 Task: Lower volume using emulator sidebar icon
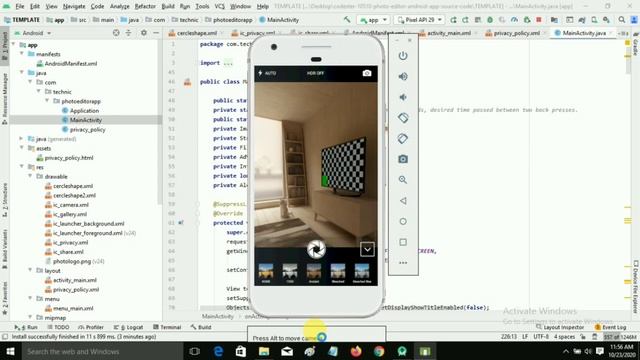point(403,97)
